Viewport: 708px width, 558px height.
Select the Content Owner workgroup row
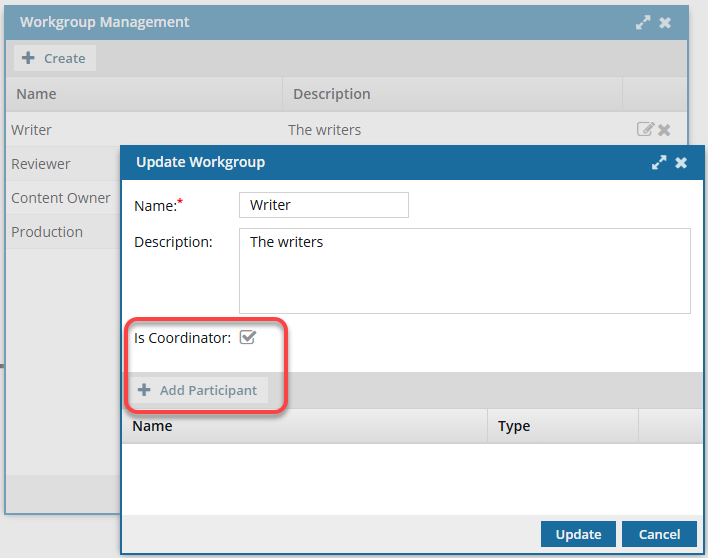pos(60,198)
